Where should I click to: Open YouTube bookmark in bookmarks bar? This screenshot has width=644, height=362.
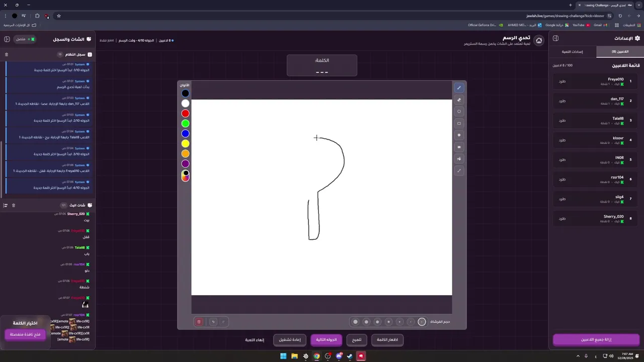(581, 25)
